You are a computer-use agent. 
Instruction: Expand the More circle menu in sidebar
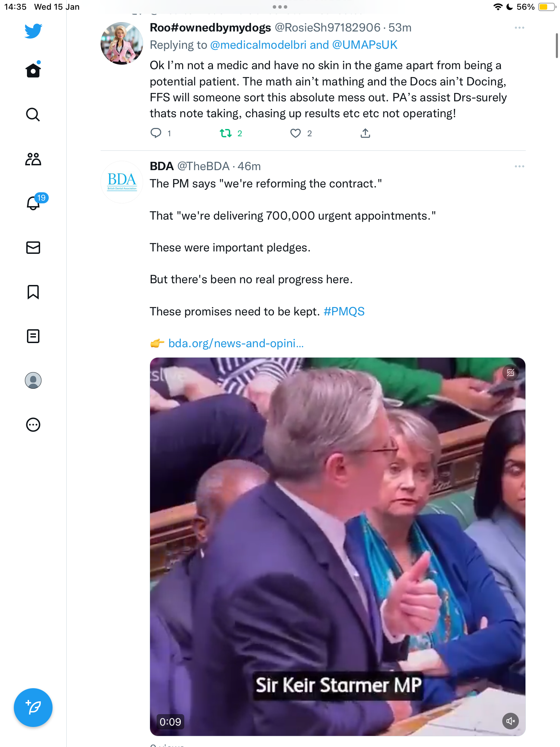pos(33,425)
